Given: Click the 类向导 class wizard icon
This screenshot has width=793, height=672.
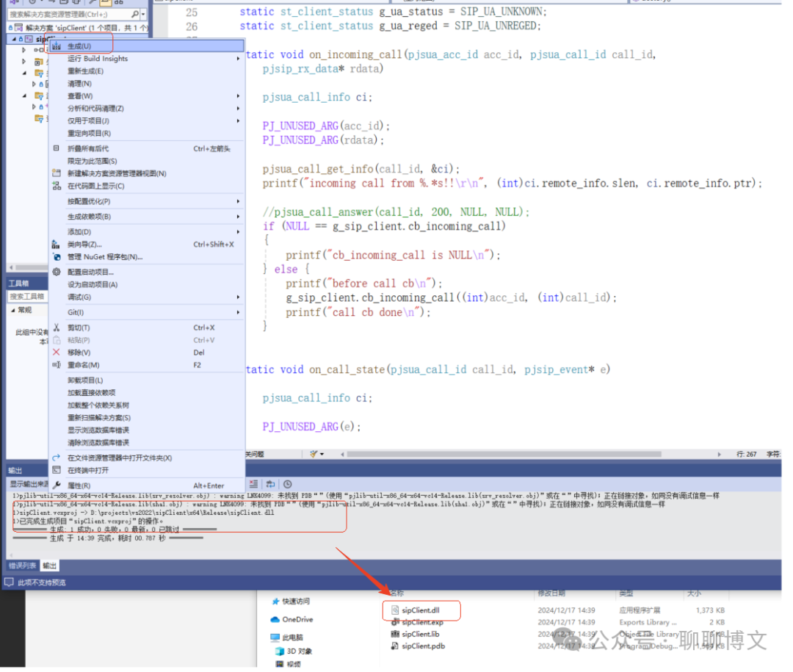Looking at the screenshot, I should [57, 245].
